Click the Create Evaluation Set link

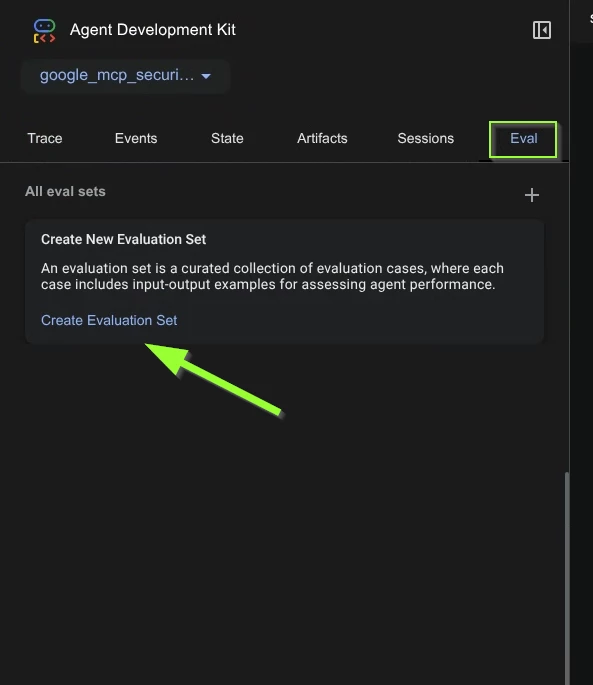(109, 320)
